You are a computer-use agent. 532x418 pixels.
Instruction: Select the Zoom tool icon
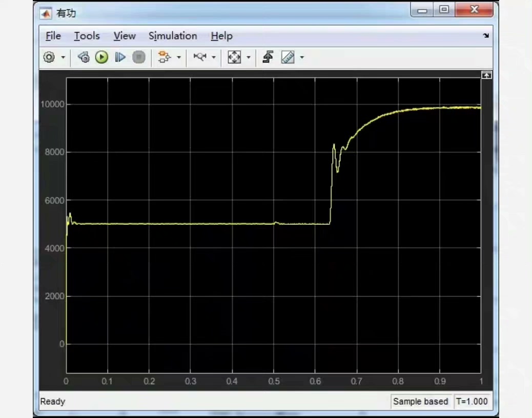(x=200, y=57)
